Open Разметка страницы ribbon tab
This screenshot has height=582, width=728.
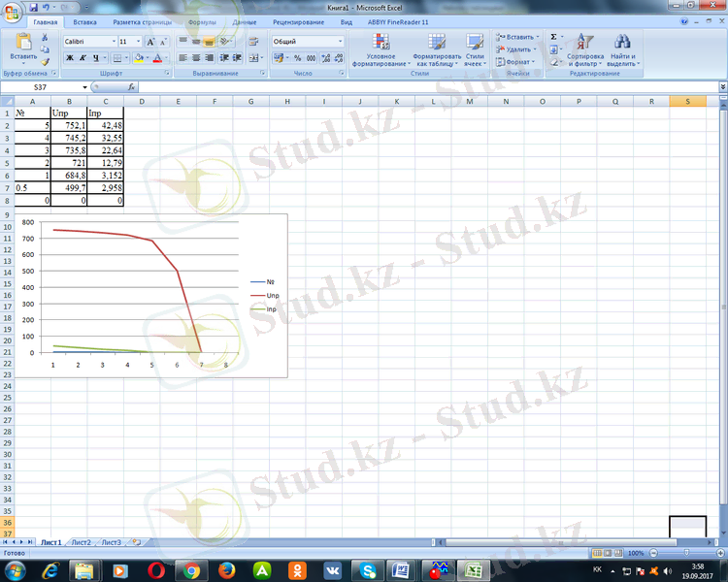142,22
